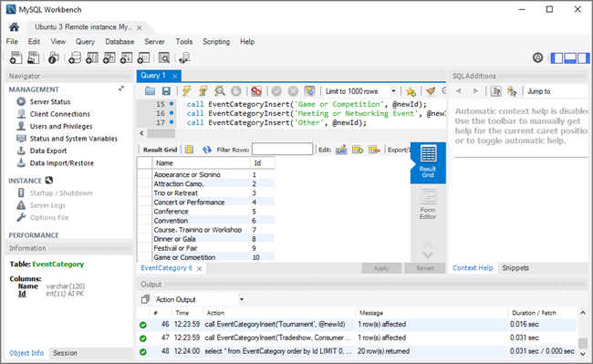Execute statement under cursor icon

click(x=203, y=91)
